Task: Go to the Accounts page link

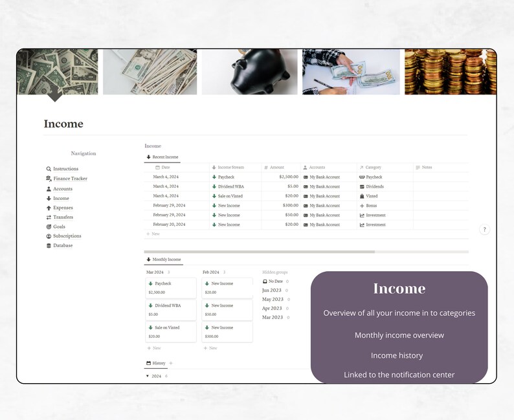Action: [x=63, y=189]
